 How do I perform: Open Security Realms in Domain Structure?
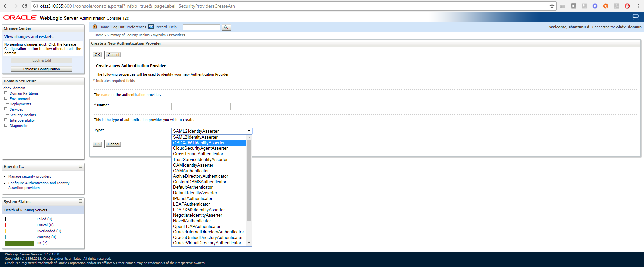[22, 115]
